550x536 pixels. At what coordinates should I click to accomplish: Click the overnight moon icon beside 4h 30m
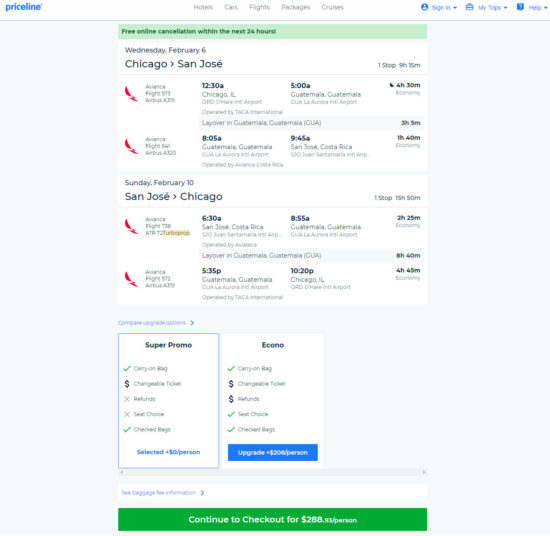(x=391, y=85)
